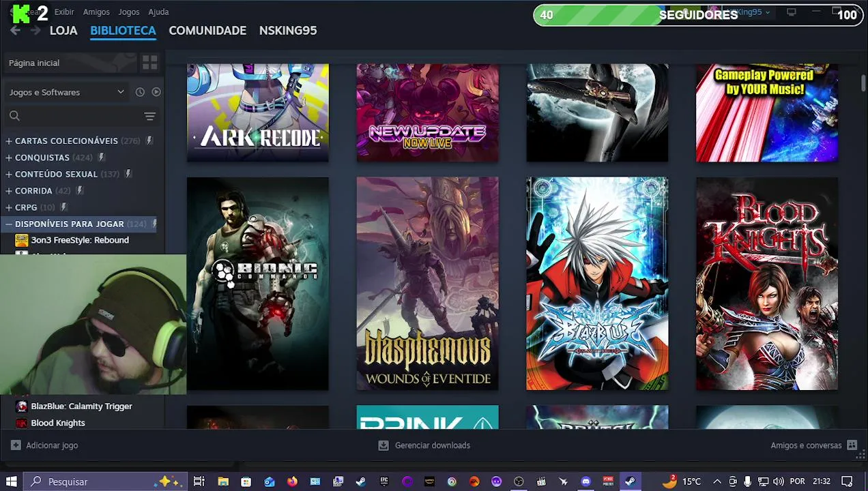Expand the CRPG collection
The width and height of the screenshot is (868, 491).
click(9, 207)
